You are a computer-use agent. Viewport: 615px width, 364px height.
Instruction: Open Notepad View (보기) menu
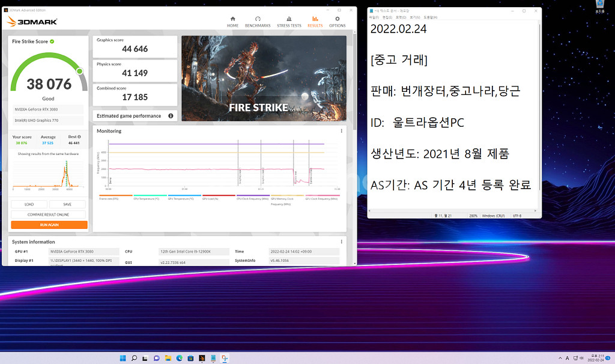[x=414, y=17]
